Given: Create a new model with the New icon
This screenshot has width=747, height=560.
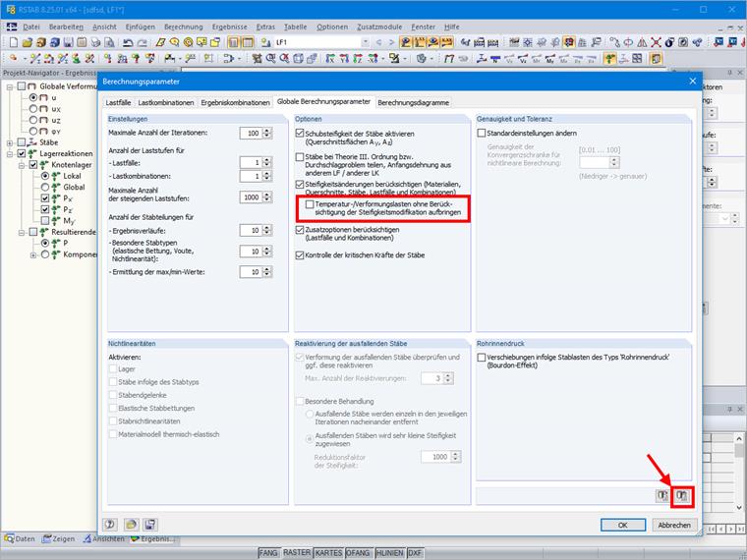Looking at the screenshot, I should (14, 42).
